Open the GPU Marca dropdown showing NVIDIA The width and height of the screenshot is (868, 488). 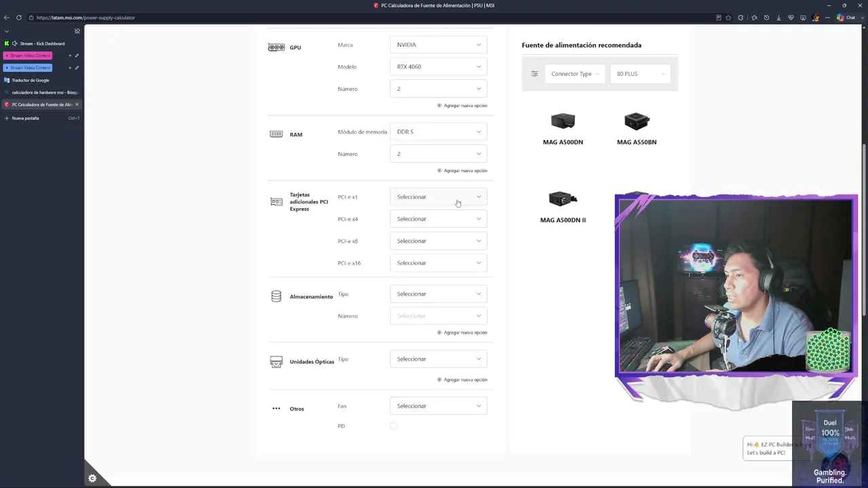coord(438,45)
